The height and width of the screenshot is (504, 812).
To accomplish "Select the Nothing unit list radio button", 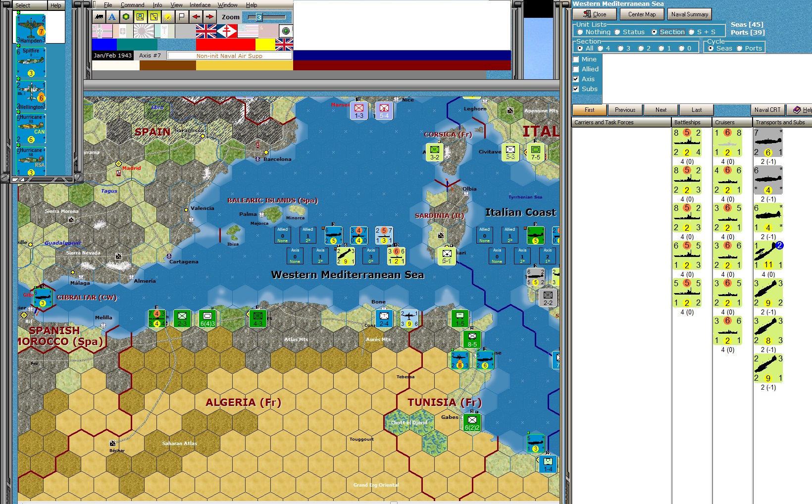I will 580,32.
